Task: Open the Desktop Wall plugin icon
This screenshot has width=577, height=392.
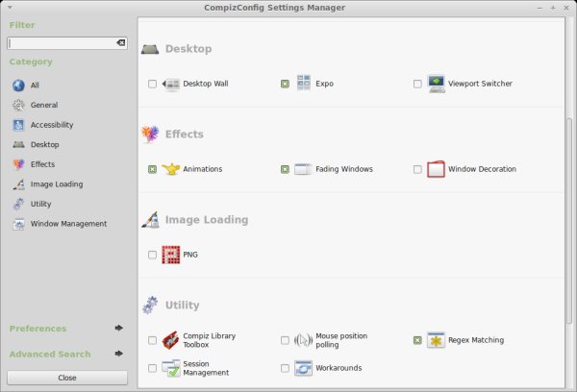Action: [x=171, y=85]
